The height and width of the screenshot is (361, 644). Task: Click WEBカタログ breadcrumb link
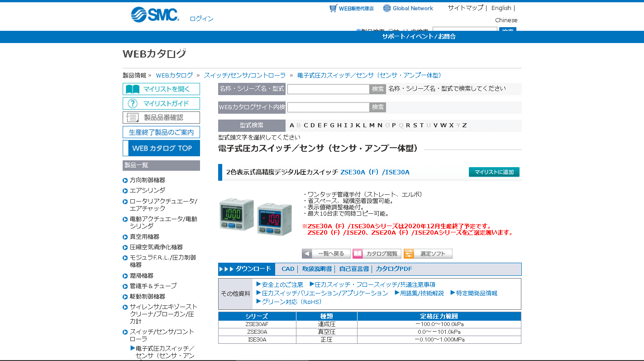tap(174, 75)
